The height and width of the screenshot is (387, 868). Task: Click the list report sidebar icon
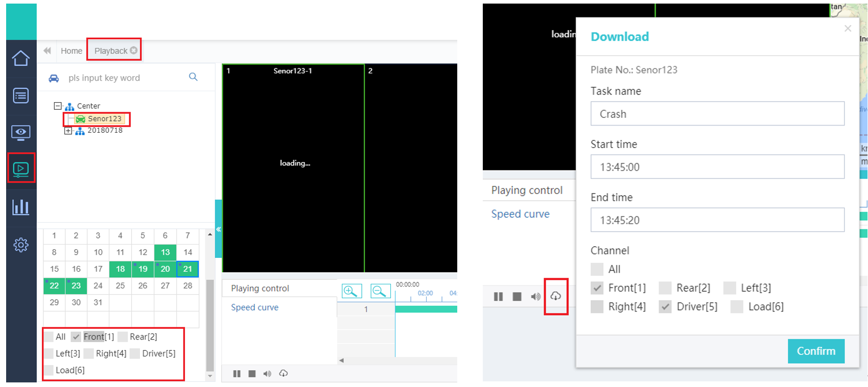pyautogui.click(x=20, y=95)
